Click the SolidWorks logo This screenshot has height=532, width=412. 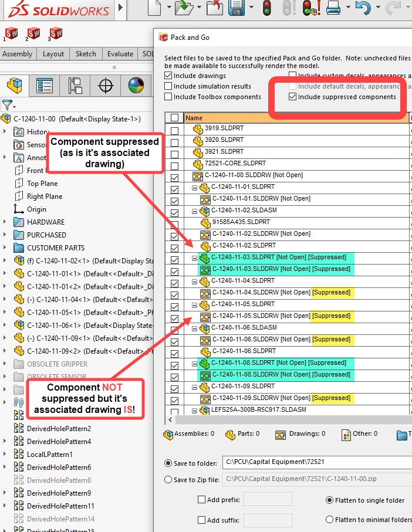coord(58,10)
